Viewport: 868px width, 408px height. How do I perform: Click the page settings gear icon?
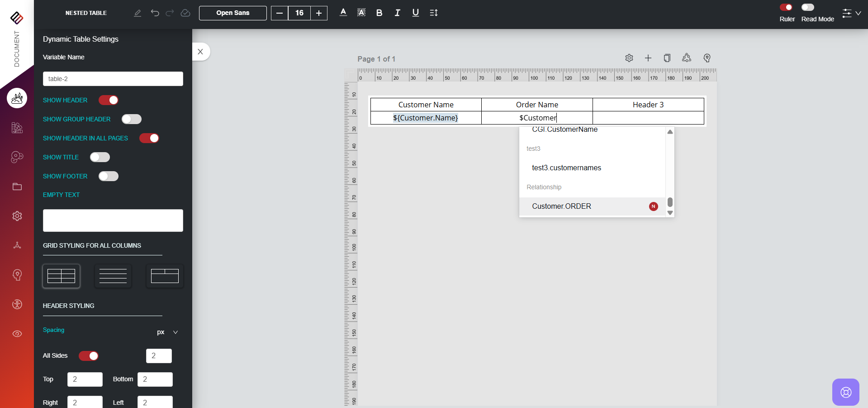point(629,58)
